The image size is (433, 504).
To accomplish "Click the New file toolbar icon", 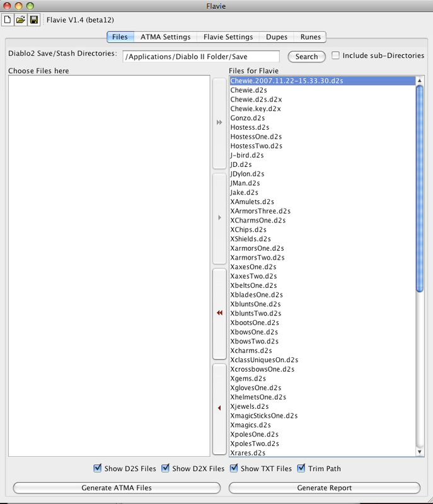I will [x=8, y=20].
